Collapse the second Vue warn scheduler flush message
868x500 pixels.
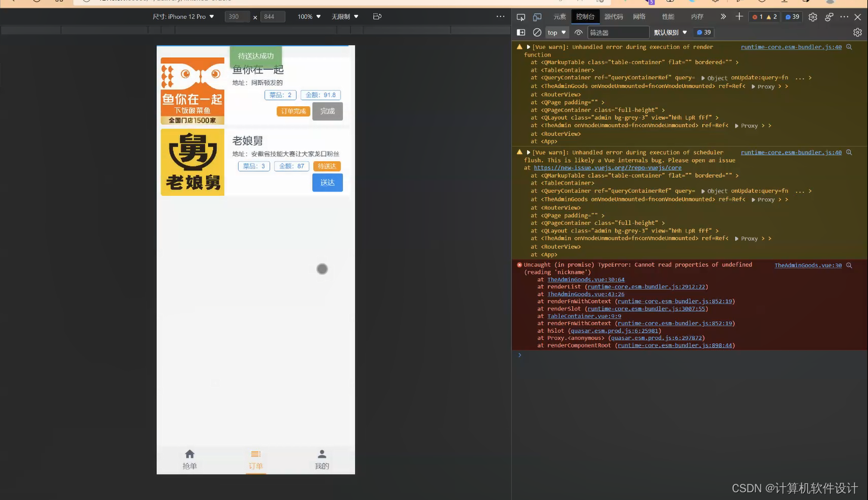pos(529,153)
